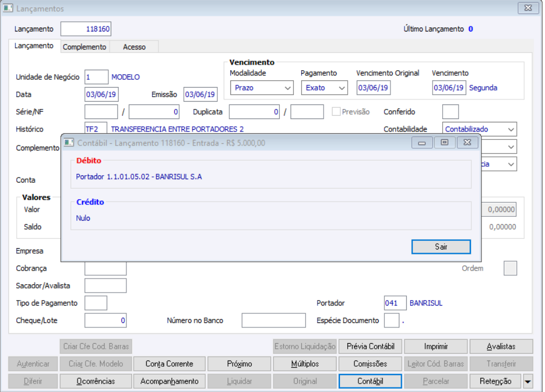The image size is (545, 392).
Task: Toggle the Previsão checkbox
Action: [x=336, y=112]
